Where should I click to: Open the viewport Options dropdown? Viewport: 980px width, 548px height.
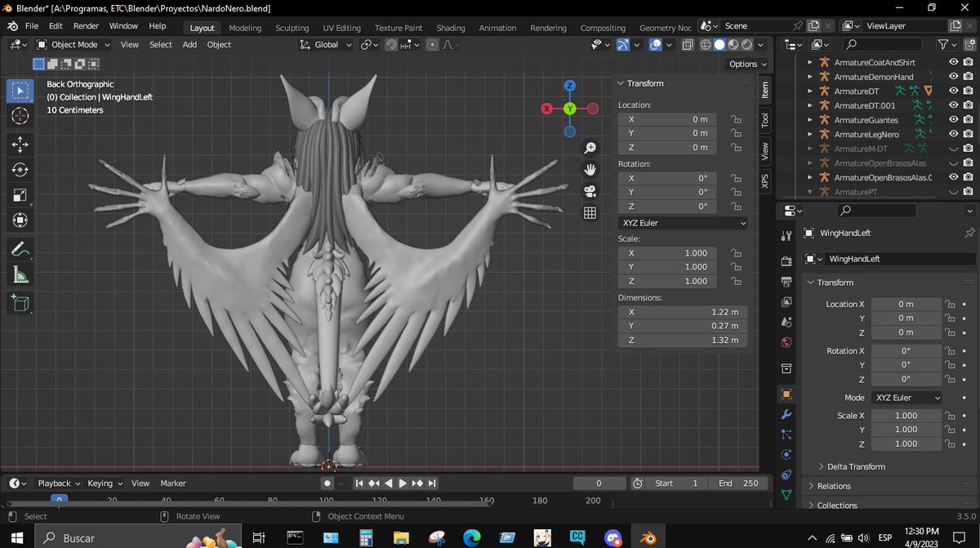[x=747, y=64]
